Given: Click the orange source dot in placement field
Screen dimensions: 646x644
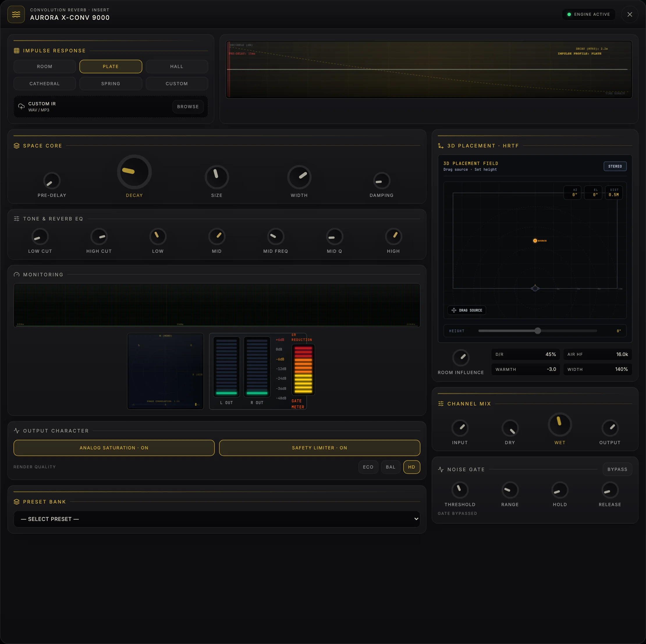Looking at the screenshot, I should point(535,241).
